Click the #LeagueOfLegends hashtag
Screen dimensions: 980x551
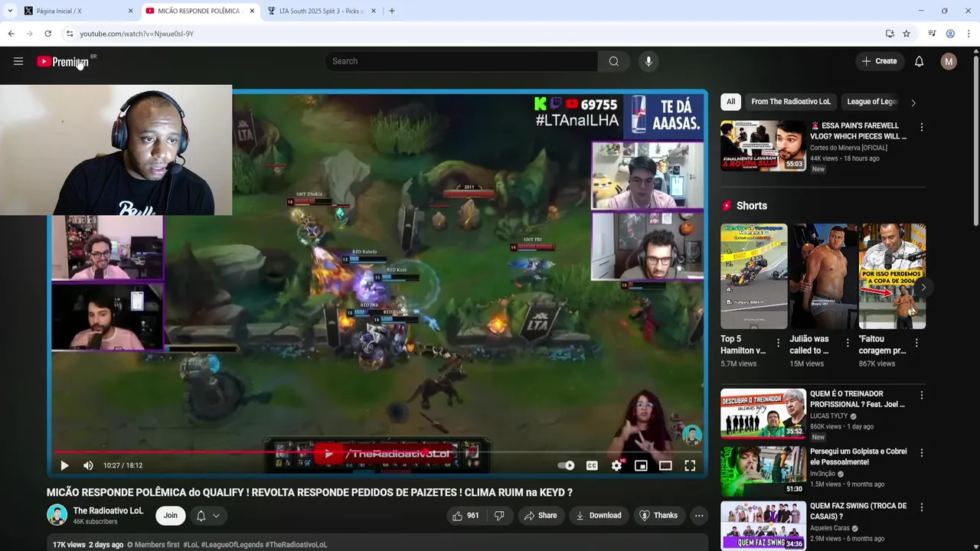[x=232, y=545]
